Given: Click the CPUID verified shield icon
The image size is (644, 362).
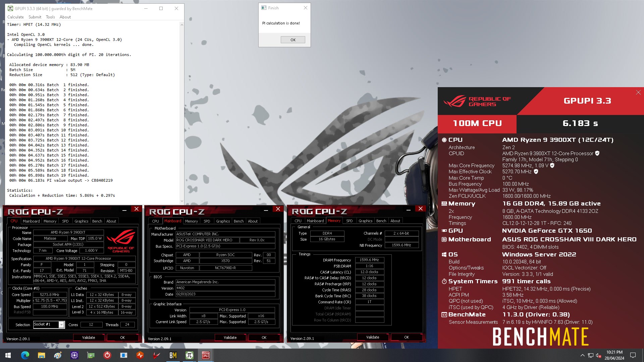Looking at the screenshot, I should tap(597, 154).
